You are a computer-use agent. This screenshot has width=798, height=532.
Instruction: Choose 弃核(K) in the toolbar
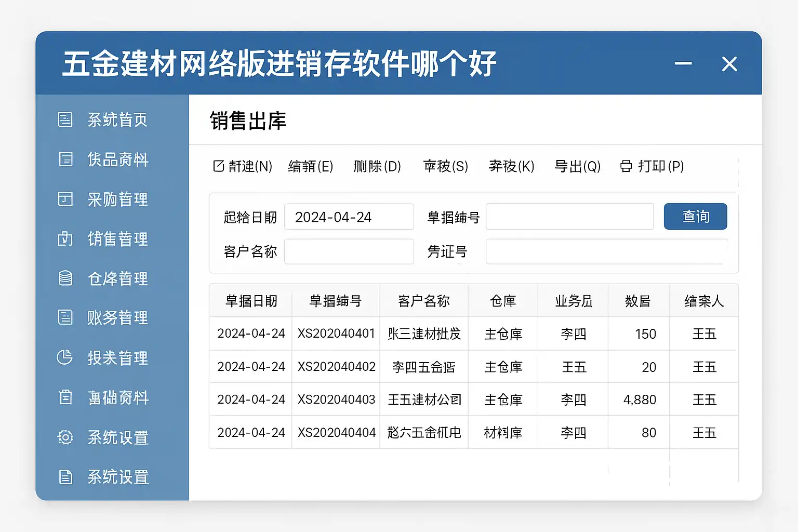click(512, 166)
